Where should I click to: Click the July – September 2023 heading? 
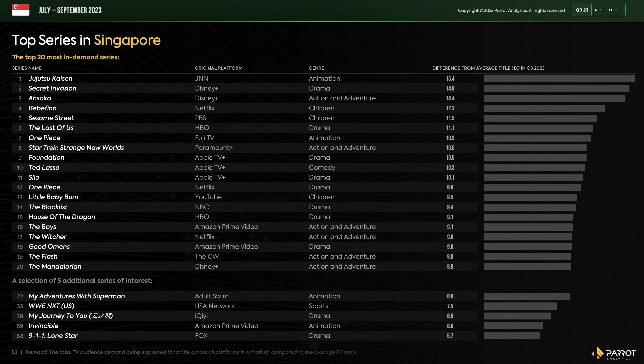coord(70,10)
